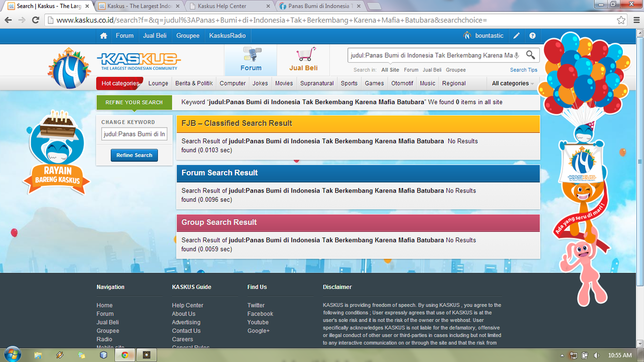Click the Chrome icon in the taskbar
644x362 pixels.
[125, 355]
